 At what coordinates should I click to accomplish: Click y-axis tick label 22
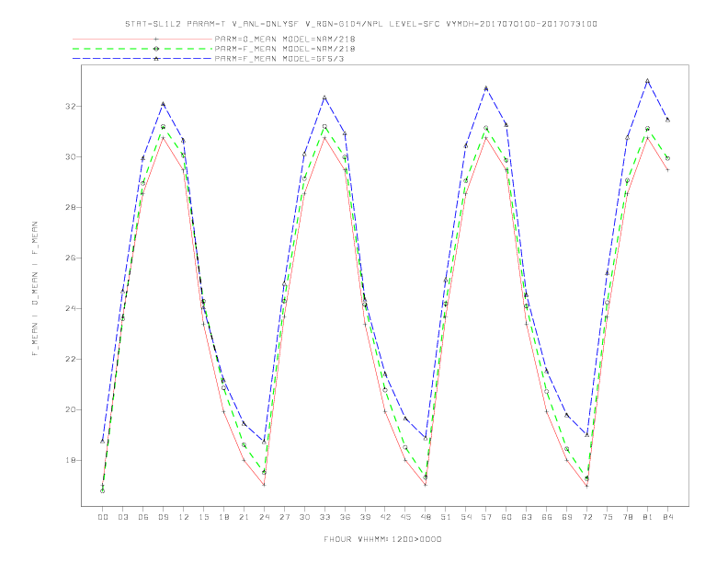(71, 360)
